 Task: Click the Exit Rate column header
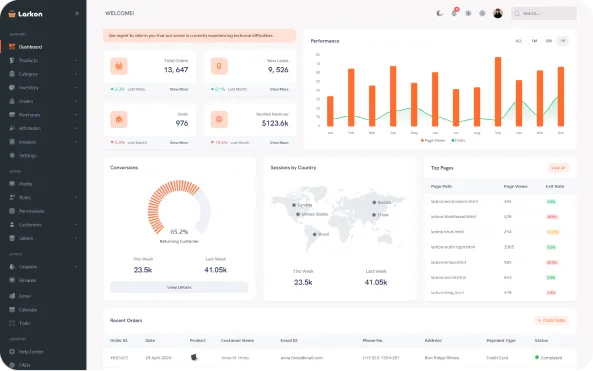click(555, 186)
